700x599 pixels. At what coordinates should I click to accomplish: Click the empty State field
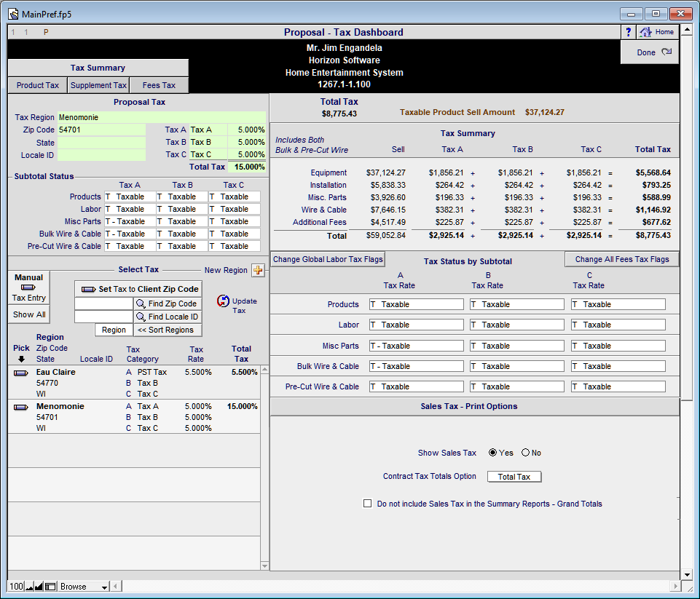tap(101, 143)
